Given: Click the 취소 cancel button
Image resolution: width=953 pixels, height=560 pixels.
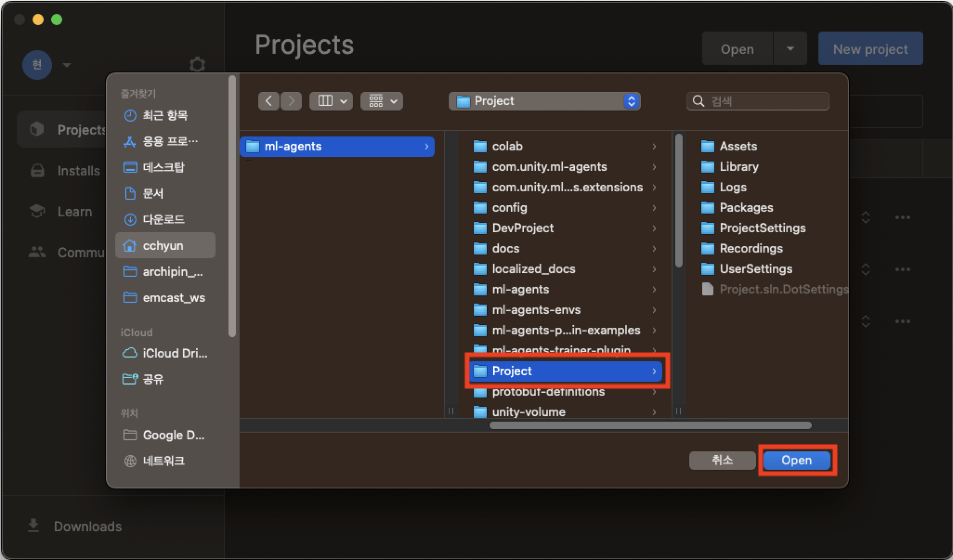Looking at the screenshot, I should tap(722, 460).
